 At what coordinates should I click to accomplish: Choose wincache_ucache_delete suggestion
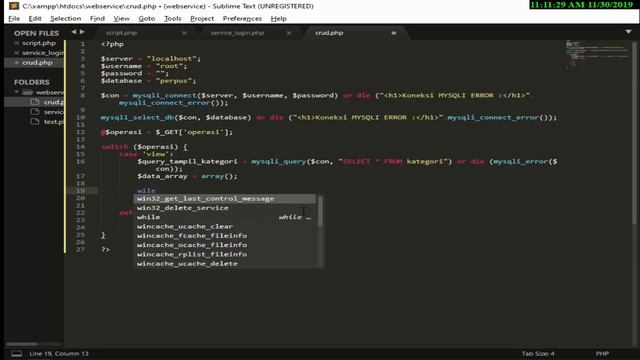pyautogui.click(x=225, y=264)
